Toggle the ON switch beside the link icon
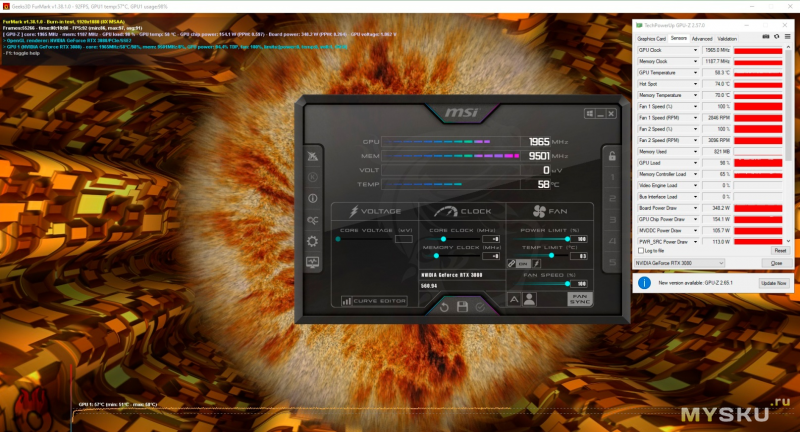The height and width of the screenshot is (432, 800). (x=523, y=264)
